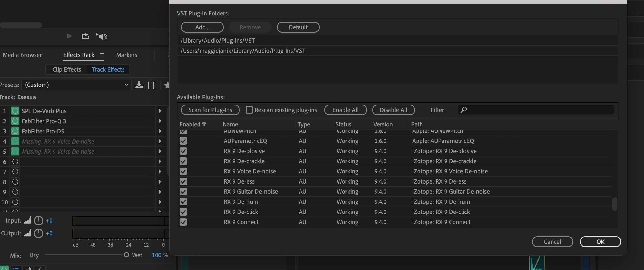Screen dimensions: 644x270
Task: Click the favorite star icon
Action: point(167,85)
